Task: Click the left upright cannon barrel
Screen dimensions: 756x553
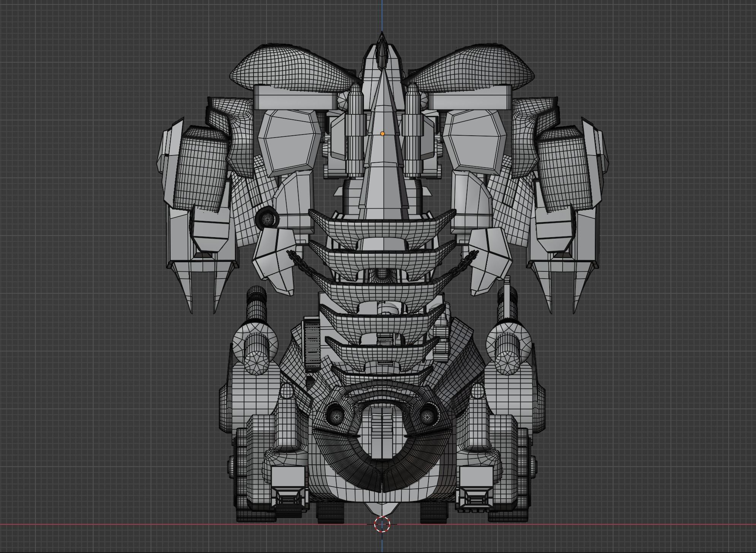Action: tap(257, 308)
